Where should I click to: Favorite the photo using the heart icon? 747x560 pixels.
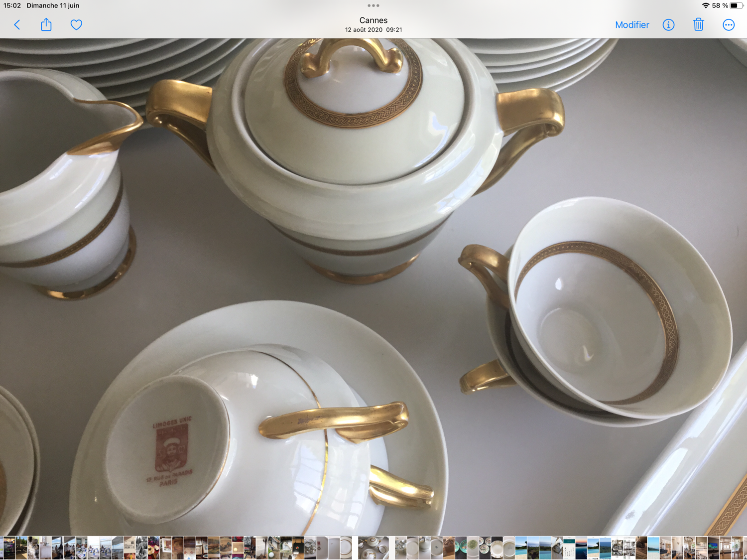pos(76,24)
